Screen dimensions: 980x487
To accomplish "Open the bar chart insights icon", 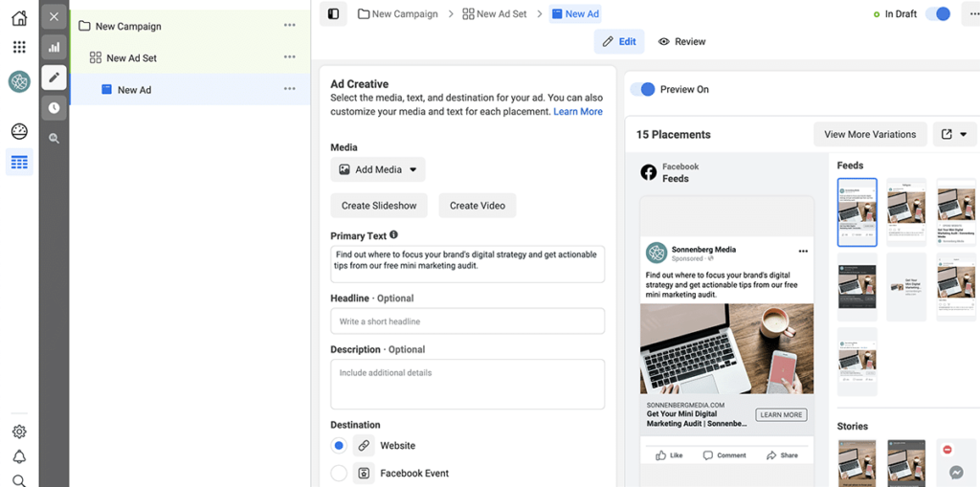I will pos(54,47).
